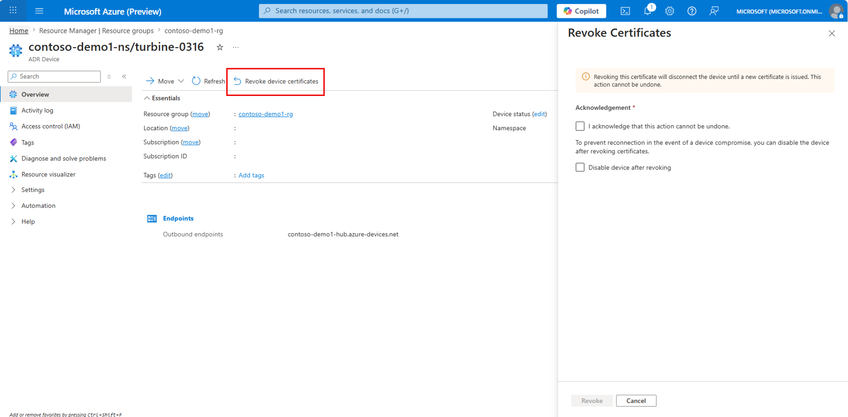
Task: Open the hamburger portal menu
Action: coord(39,11)
